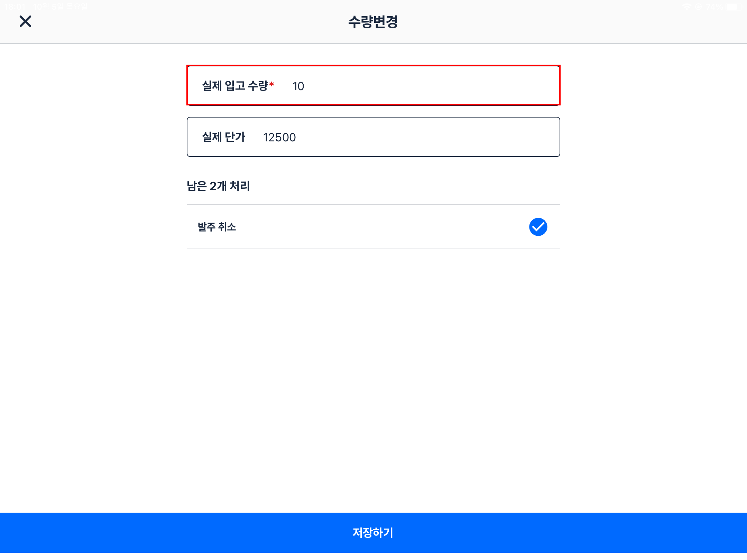Viewport: 747px width, 560px height.
Task: Click the value 10 in quantity field
Action: tap(298, 86)
